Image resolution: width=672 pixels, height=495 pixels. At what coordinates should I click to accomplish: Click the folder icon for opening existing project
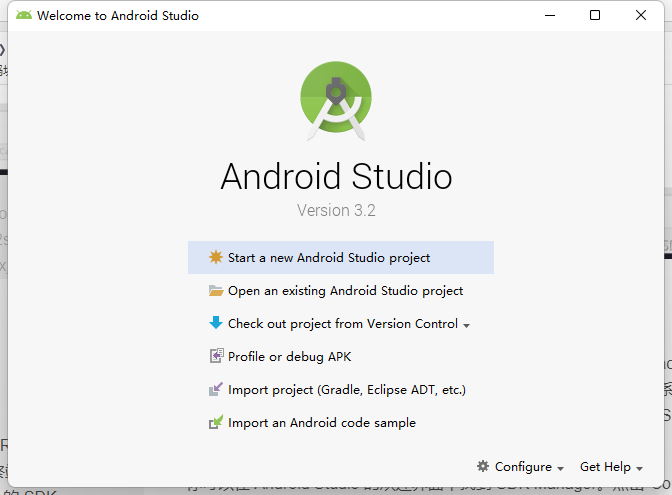click(x=216, y=291)
